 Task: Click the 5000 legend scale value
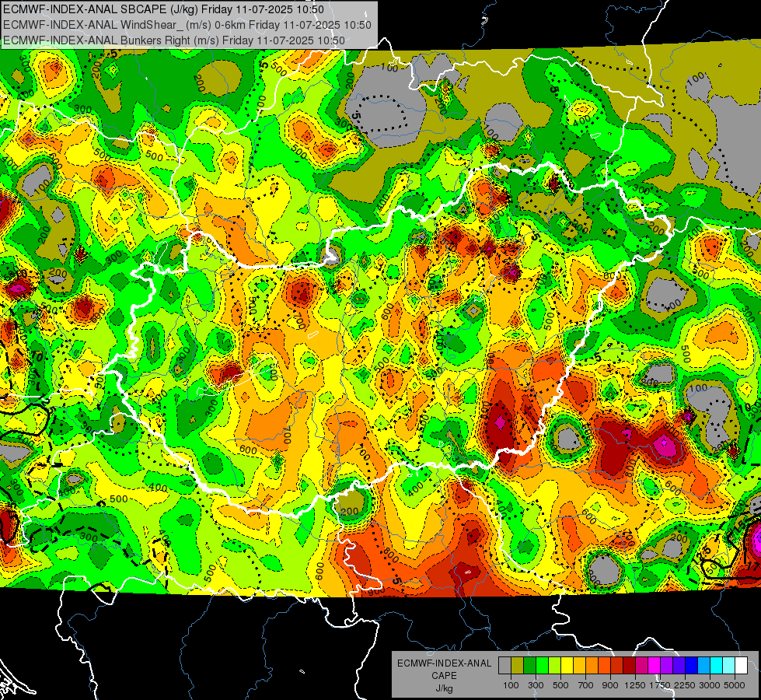735,685
